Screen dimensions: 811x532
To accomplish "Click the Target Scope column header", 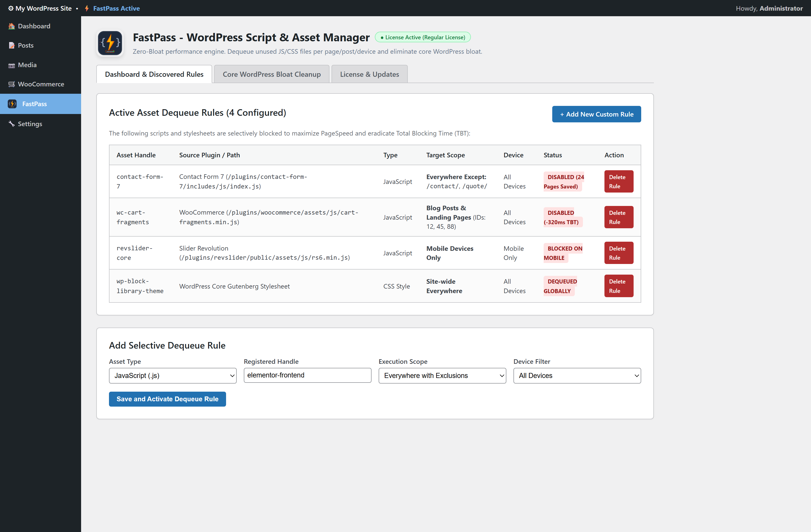I will point(445,155).
